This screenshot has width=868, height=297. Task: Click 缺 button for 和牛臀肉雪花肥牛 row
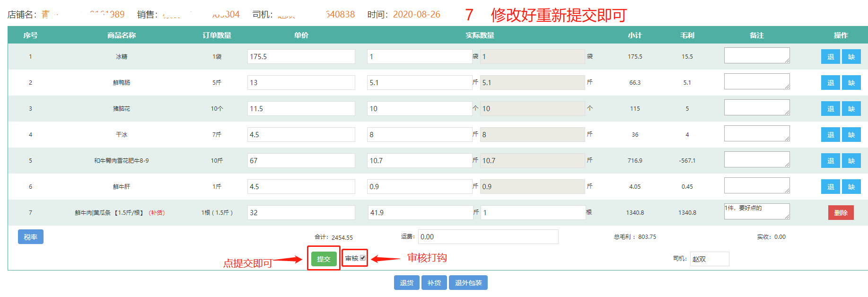(x=851, y=161)
